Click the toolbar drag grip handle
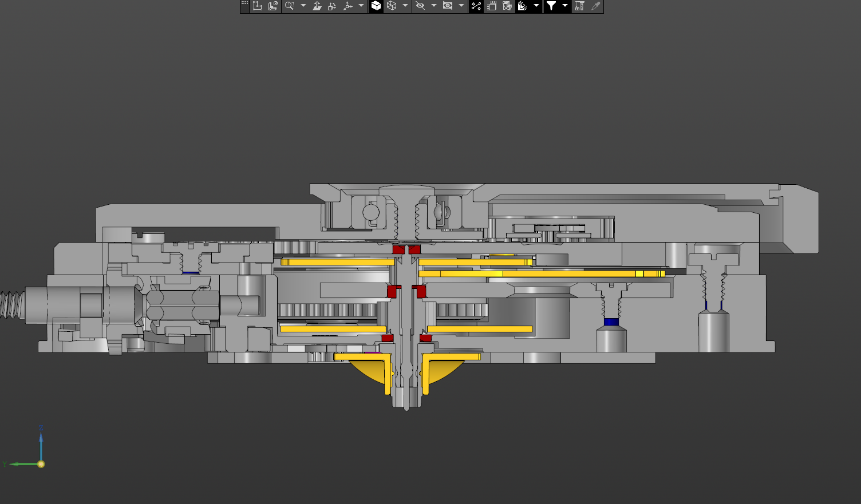The image size is (861, 504). pyautogui.click(x=245, y=6)
